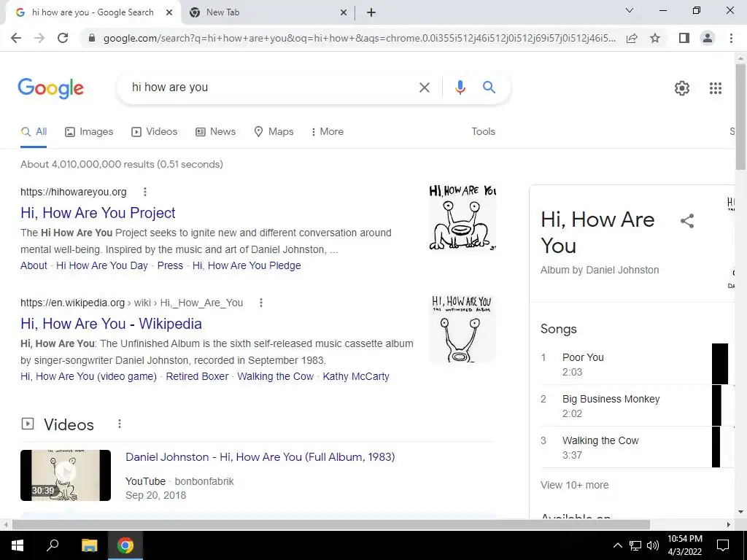Open the Windows Start menu
Viewport: 747px width, 560px height.
tap(17, 545)
